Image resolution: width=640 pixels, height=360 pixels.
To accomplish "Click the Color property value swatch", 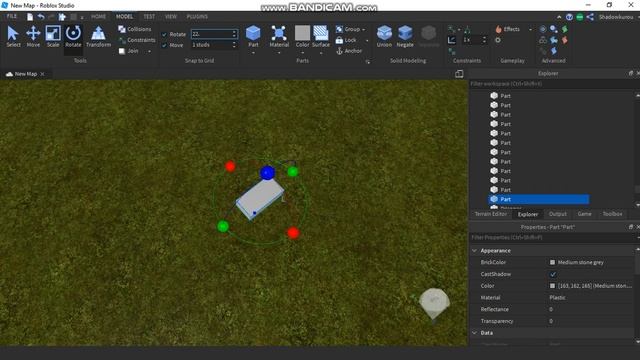I will pos(552,286).
